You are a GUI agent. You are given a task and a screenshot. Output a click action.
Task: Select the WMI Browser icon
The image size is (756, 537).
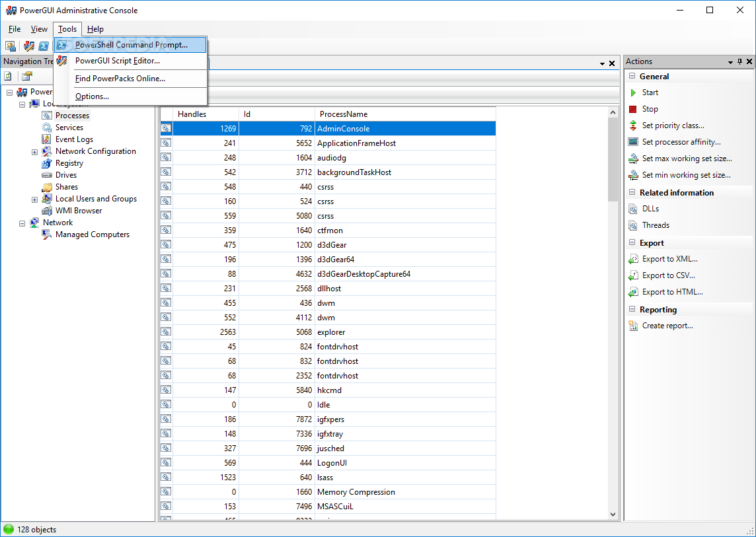pyautogui.click(x=47, y=211)
